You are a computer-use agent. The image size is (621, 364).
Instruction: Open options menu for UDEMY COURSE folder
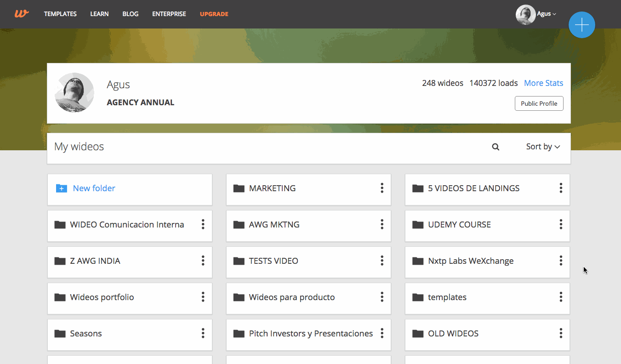point(561,224)
